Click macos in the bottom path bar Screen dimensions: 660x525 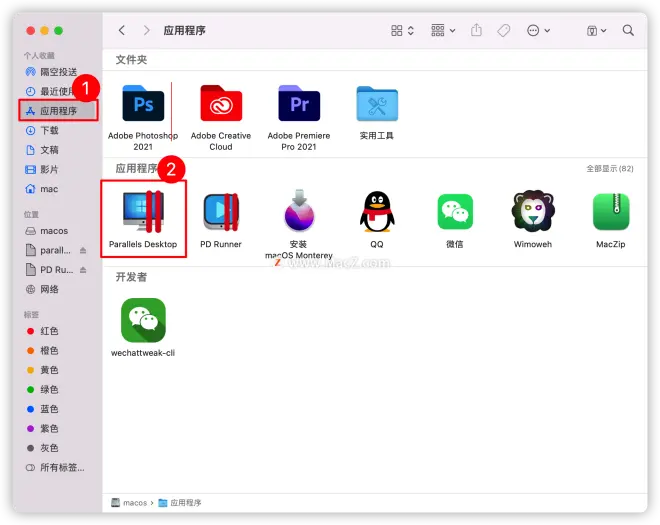pyautogui.click(x=129, y=503)
